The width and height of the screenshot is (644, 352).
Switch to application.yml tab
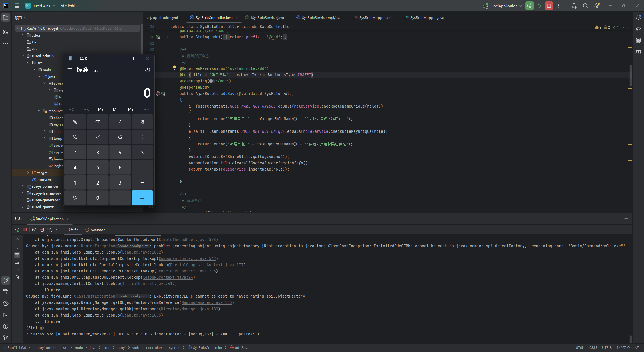[163, 18]
